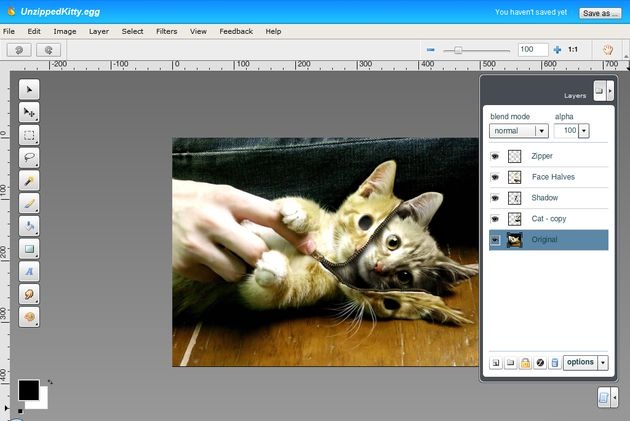Viewport: 630px width, 421px height.
Task: Select the arrow selection tool
Action: point(29,89)
